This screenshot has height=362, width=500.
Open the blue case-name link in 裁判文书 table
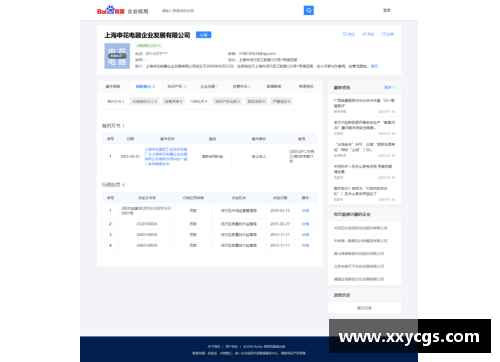pyautogui.click(x=166, y=157)
